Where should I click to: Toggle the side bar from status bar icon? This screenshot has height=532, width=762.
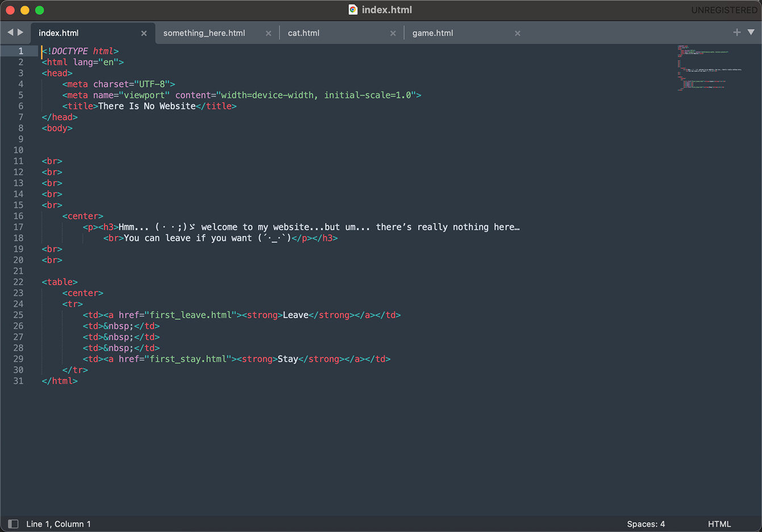[13, 524]
